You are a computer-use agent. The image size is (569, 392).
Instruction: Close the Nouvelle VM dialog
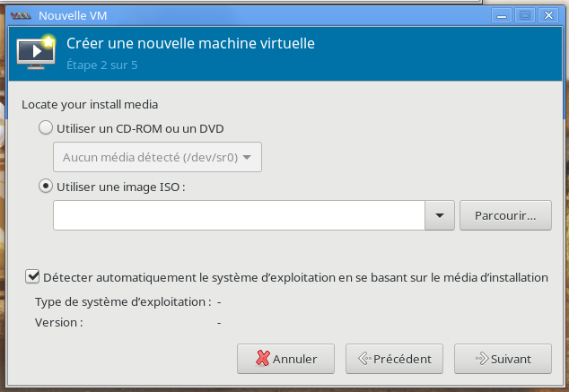tap(548, 15)
